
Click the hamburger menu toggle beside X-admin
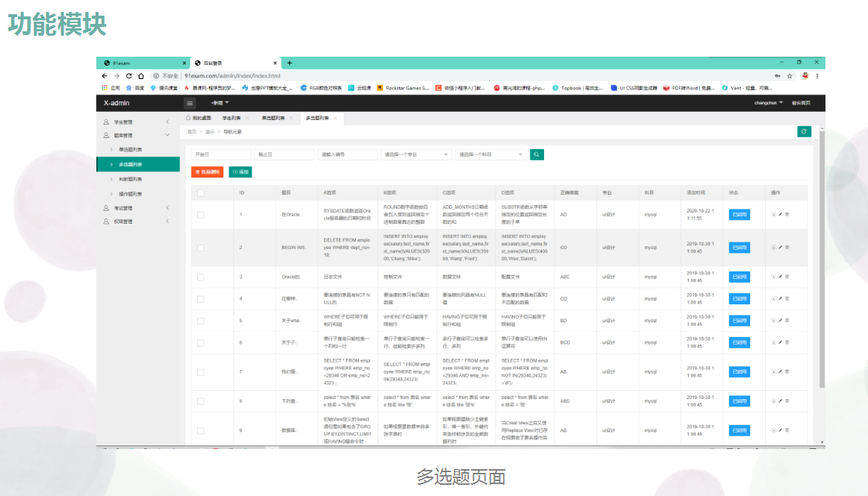[x=190, y=103]
